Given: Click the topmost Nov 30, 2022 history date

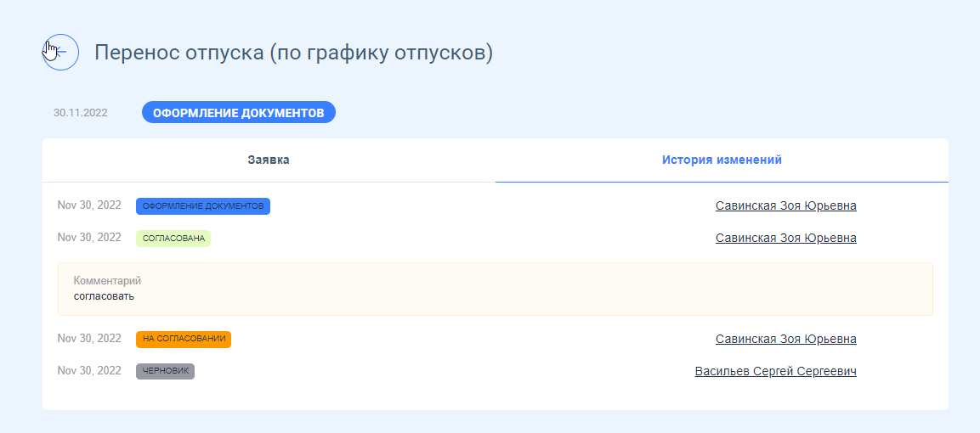Looking at the screenshot, I should 89,205.
